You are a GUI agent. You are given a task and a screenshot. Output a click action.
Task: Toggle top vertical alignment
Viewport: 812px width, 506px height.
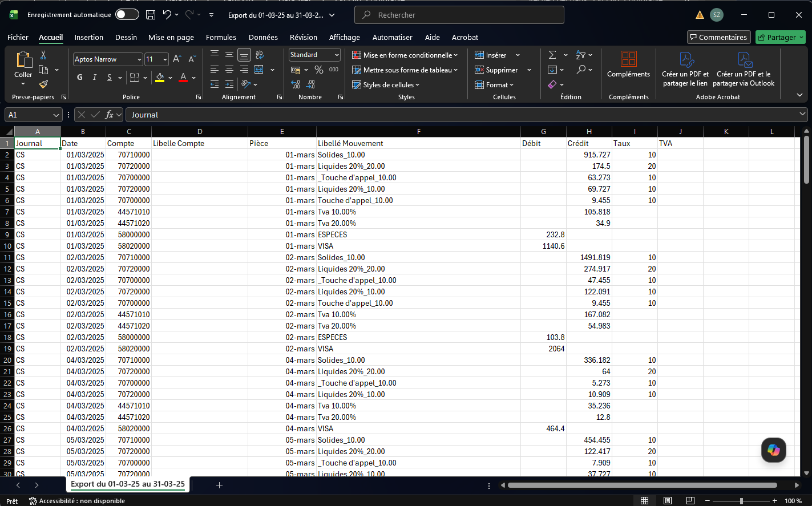[214, 55]
